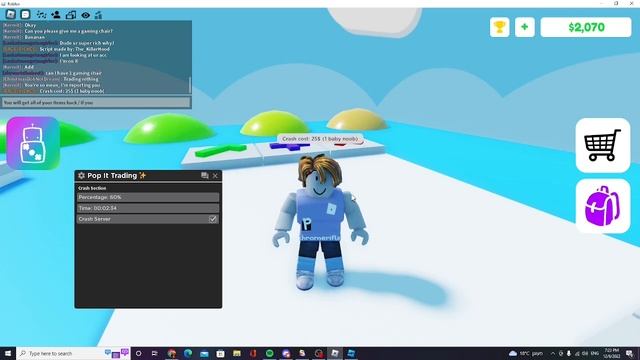Open Microsoft Edge from the taskbar
Image resolution: width=640 pixels, height=360 pixels.
click(x=188, y=353)
